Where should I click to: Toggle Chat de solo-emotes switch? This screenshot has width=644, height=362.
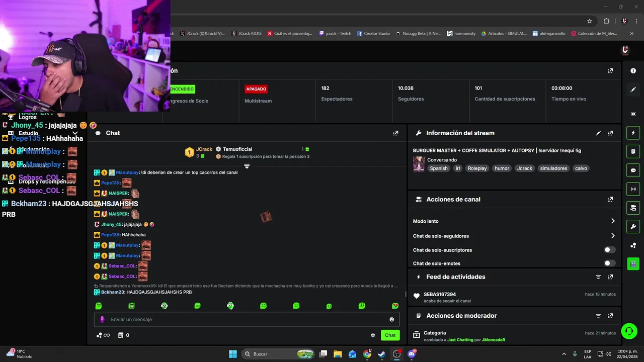(x=609, y=263)
